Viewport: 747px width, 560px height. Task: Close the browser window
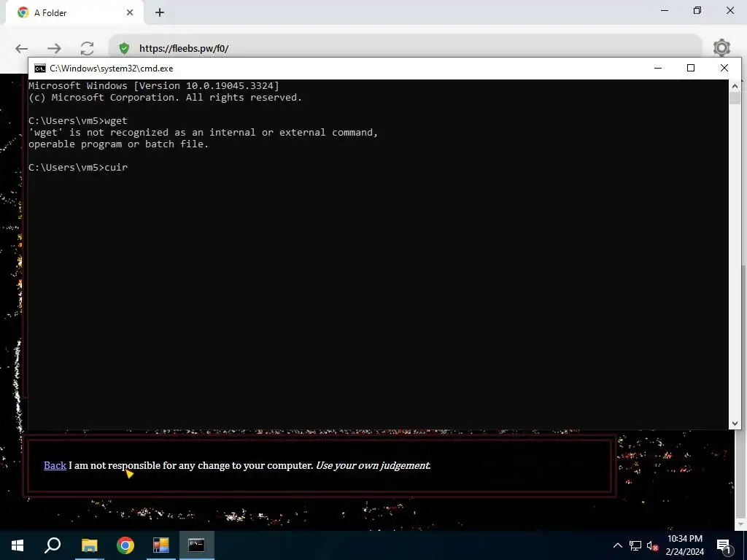click(x=729, y=10)
